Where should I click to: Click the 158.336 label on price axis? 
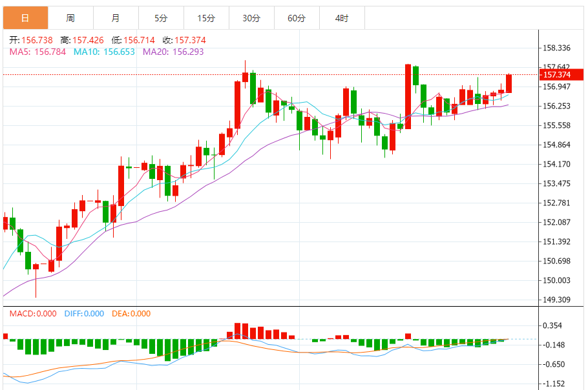557,48
